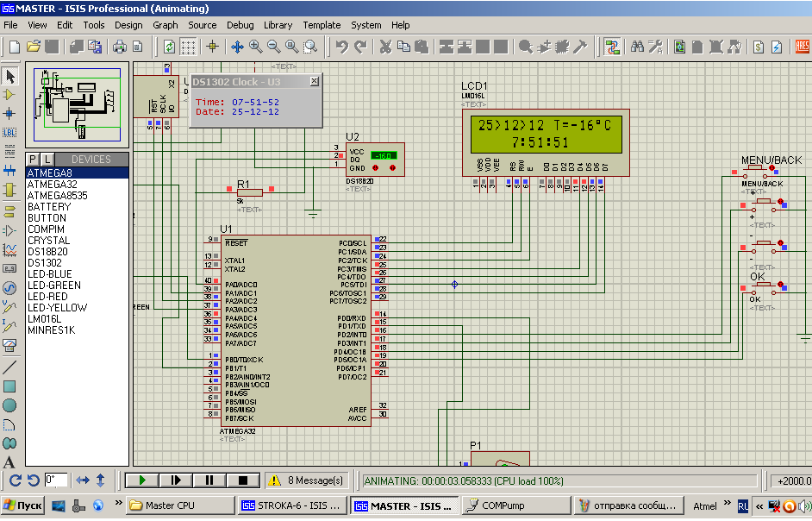Select the 2D circle graphics tool
Viewport: 812px width, 521px height.
10,405
